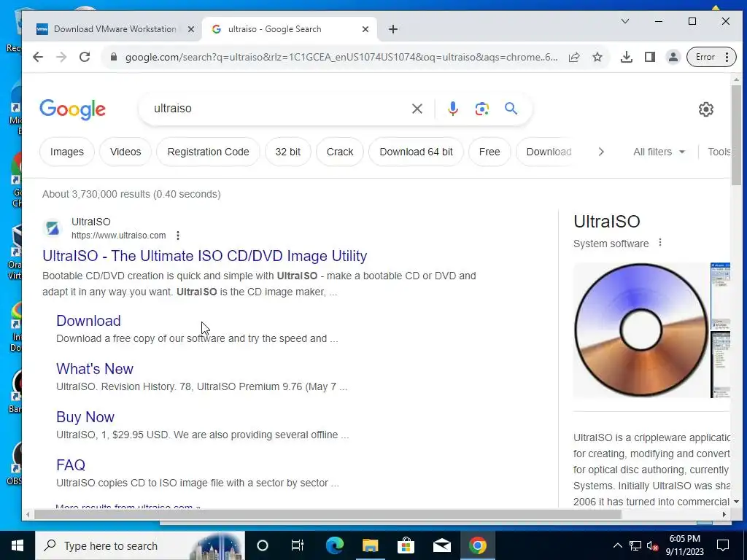The width and height of the screenshot is (747, 560).
Task: Click the horizontal scrollbar thumb
Action: [x=328, y=514]
